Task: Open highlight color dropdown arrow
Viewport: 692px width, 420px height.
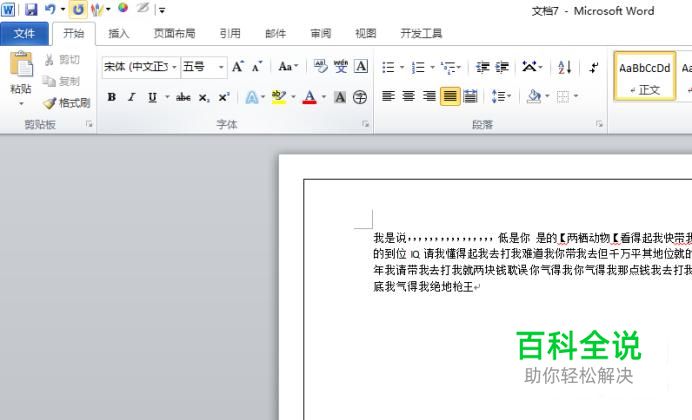Action: 293,97
